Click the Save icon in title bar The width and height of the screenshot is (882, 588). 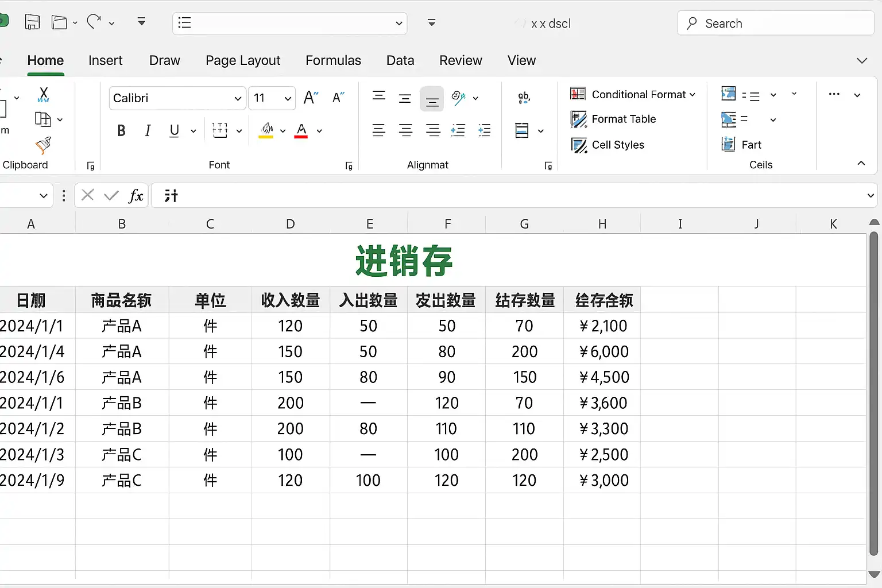point(32,22)
